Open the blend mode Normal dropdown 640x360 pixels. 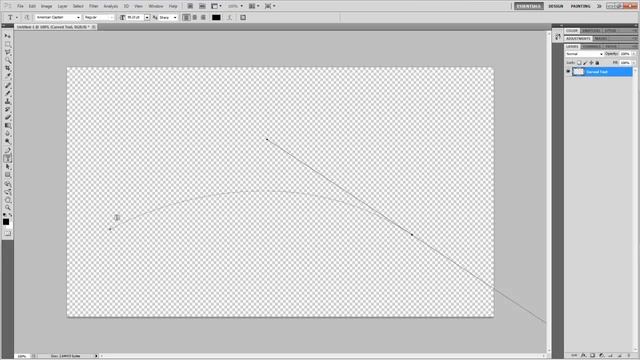[584, 54]
